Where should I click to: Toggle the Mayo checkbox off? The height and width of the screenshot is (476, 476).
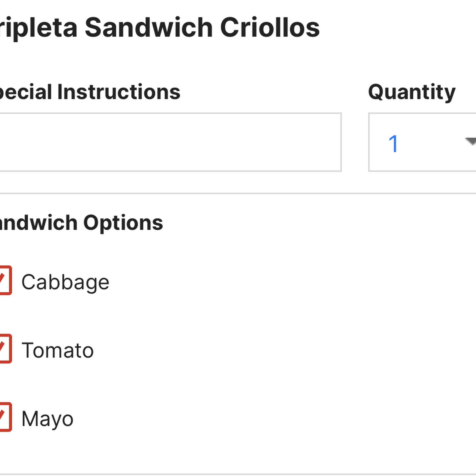pyautogui.click(x=5, y=417)
